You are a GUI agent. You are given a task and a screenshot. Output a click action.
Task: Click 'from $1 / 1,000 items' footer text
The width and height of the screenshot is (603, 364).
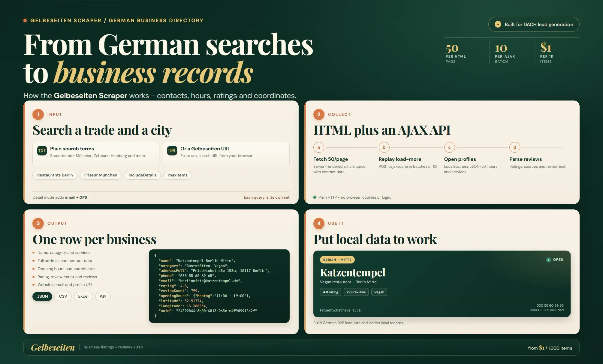(x=550, y=348)
